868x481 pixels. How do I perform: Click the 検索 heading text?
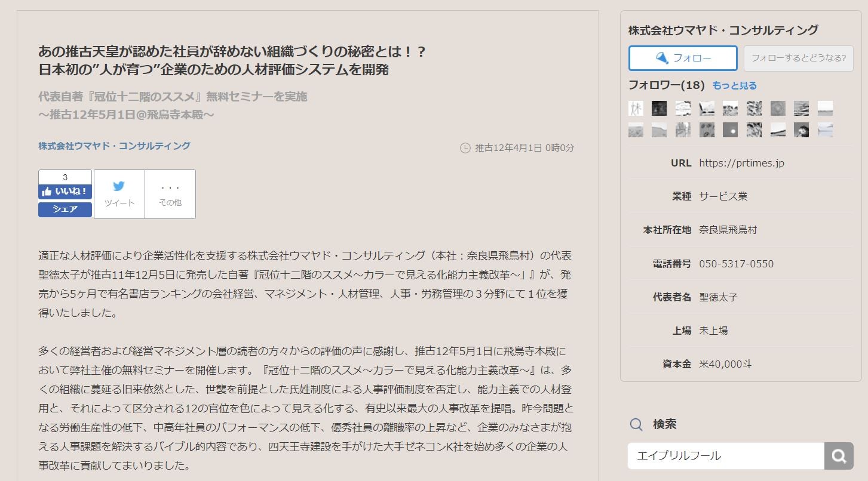pos(665,424)
